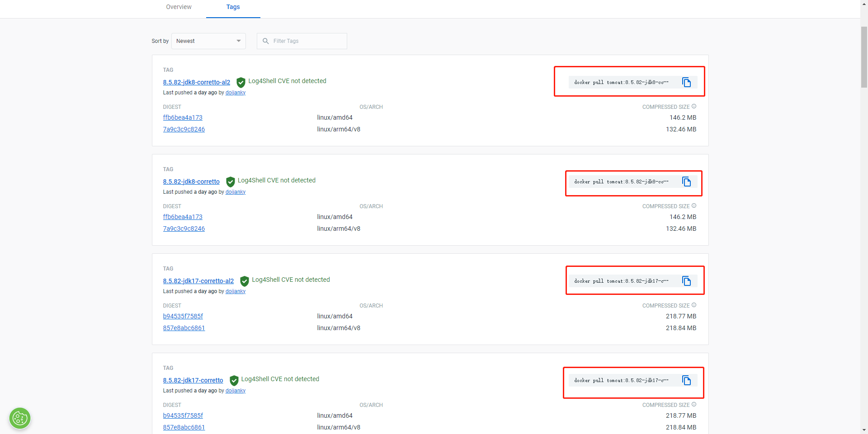
Task: Click Compressed Size info icon in first card
Action: 694,107
